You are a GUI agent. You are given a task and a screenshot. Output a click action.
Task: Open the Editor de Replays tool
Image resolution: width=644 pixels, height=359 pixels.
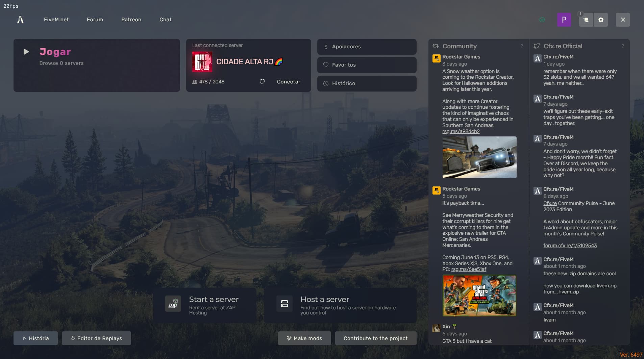pos(96,338)
